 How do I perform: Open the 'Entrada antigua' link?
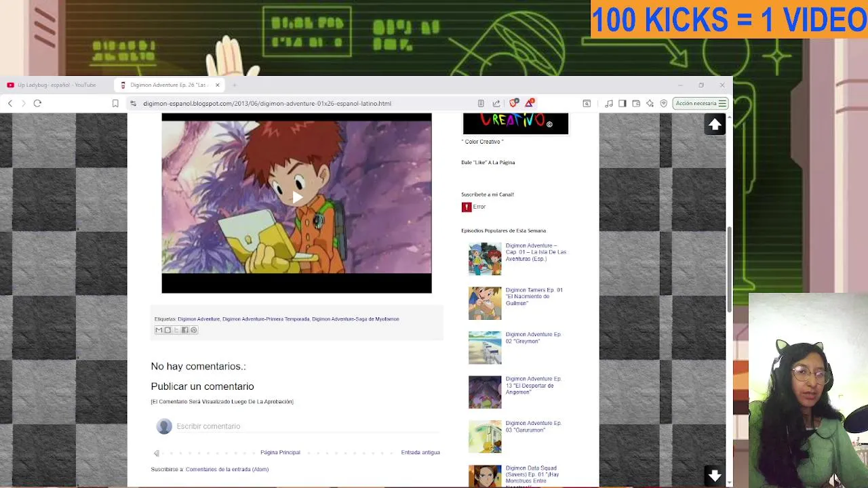click(x=420, y=452)
